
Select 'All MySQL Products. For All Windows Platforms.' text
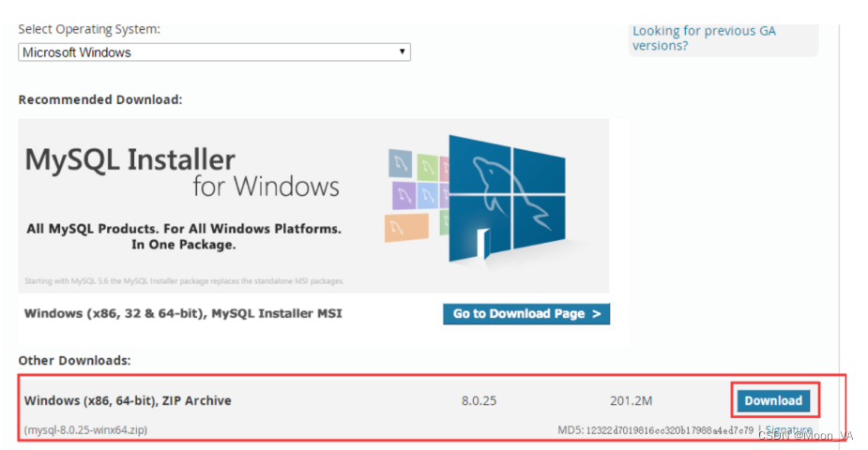(x=184, y=229)
